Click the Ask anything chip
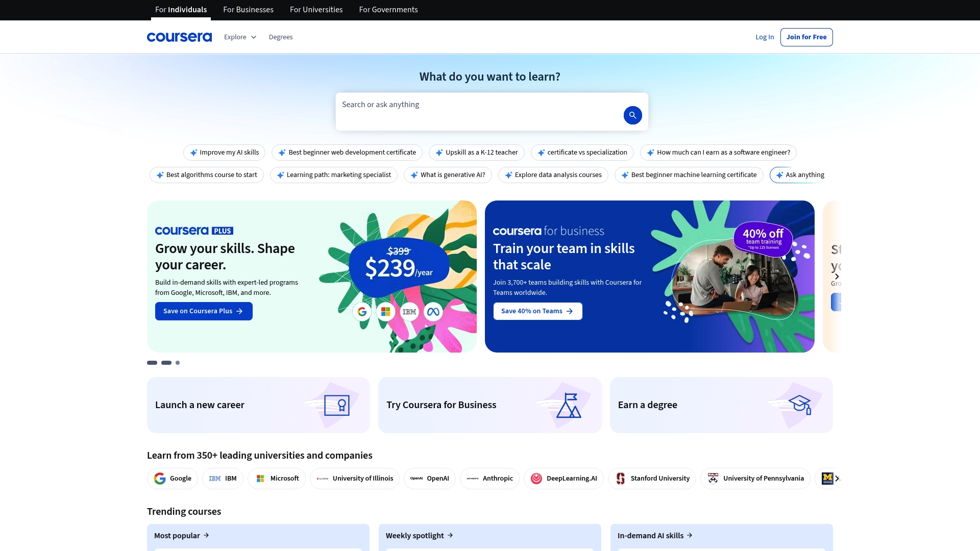The width and height of the screenshot is (980, 551). point(800,175)
